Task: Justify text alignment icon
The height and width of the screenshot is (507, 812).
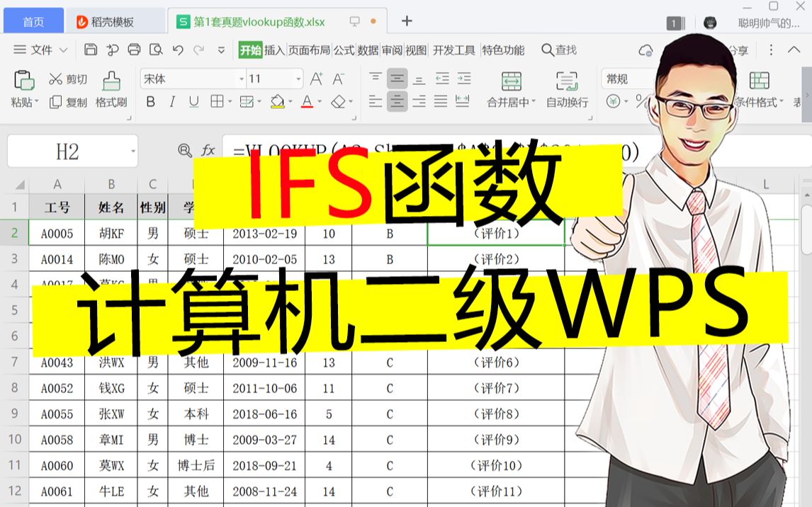Action: pyautogui.click(x=441, y=101)
